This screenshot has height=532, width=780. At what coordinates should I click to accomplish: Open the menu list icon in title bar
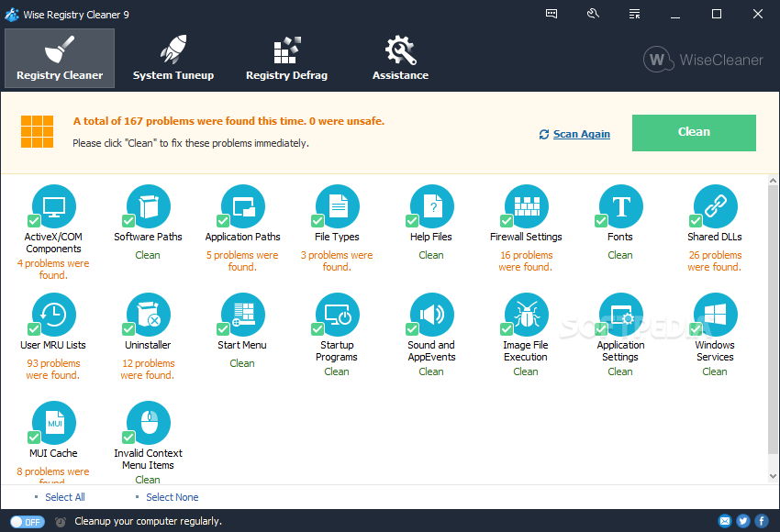(x=634, y=14)
